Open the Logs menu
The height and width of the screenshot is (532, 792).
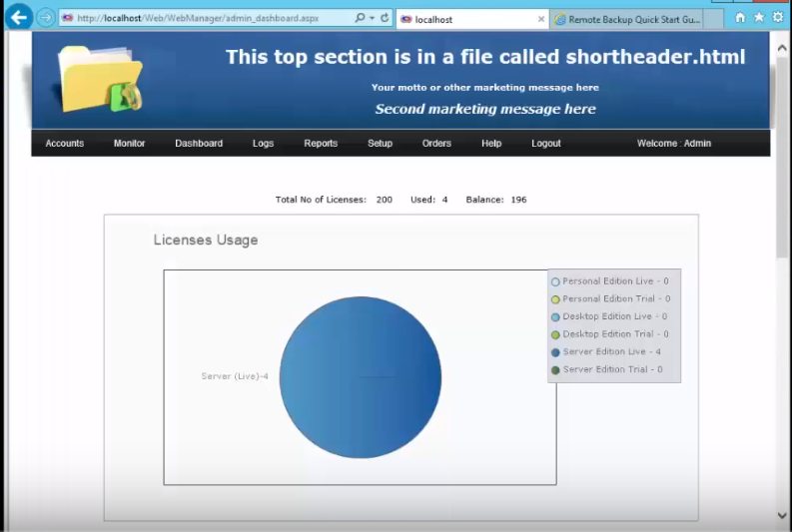[263, 144]
